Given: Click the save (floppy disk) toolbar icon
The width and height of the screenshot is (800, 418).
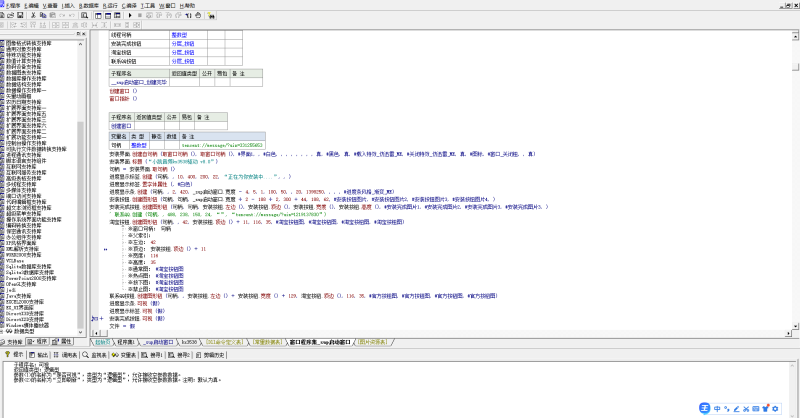Looking at the screenshot, I should (x=20, y=15).
